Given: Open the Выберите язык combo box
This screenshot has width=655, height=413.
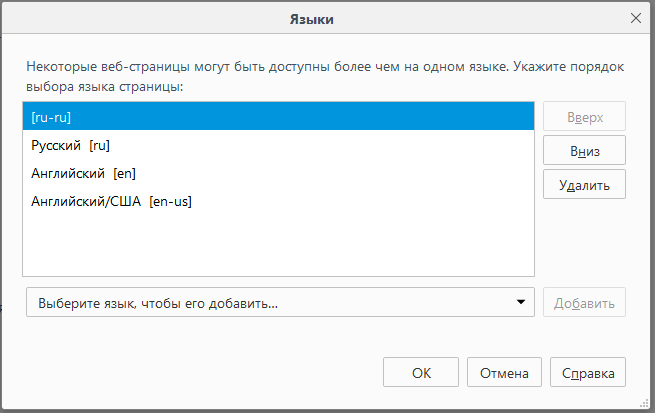Looking at the screenshot, I should coord(270,303).
